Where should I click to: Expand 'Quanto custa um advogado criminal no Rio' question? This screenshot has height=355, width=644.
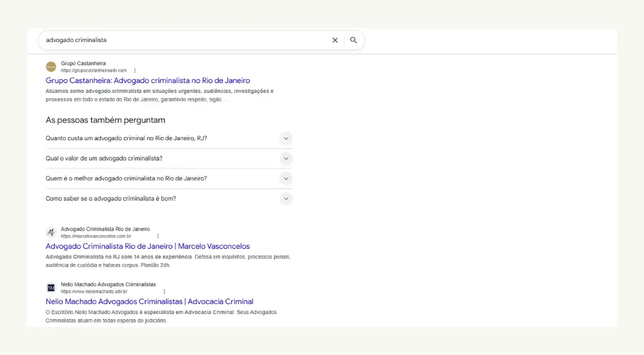[x=169, y=138]
